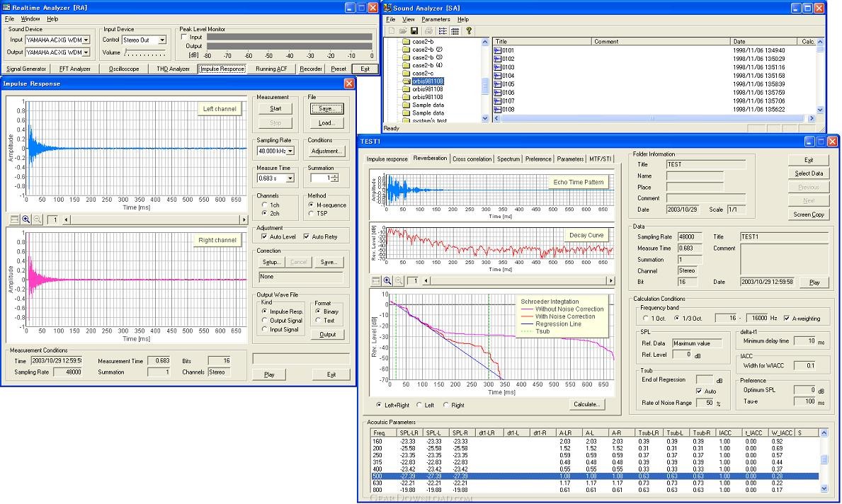The height and width of the screenshot is (504, 842).
Task: Open the Sound Device Input dropdown
Action: (86, 40)
